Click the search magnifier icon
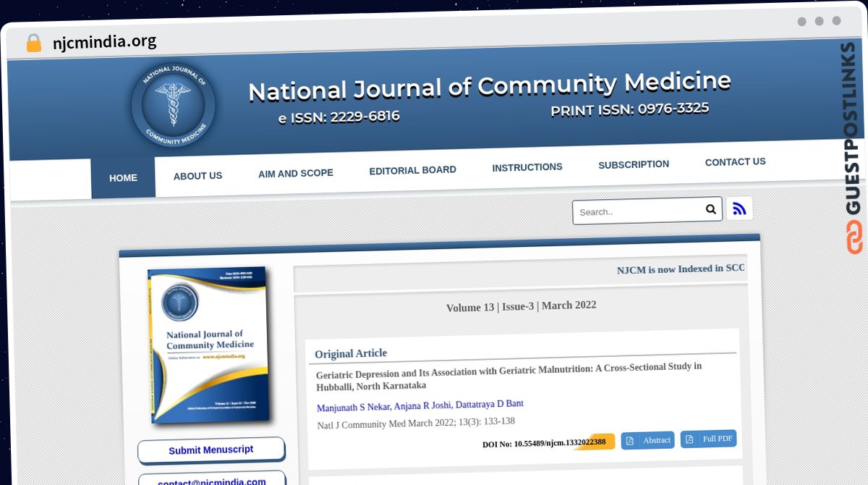868x485 pixels. pyautogui.click(x=711, y=209)
